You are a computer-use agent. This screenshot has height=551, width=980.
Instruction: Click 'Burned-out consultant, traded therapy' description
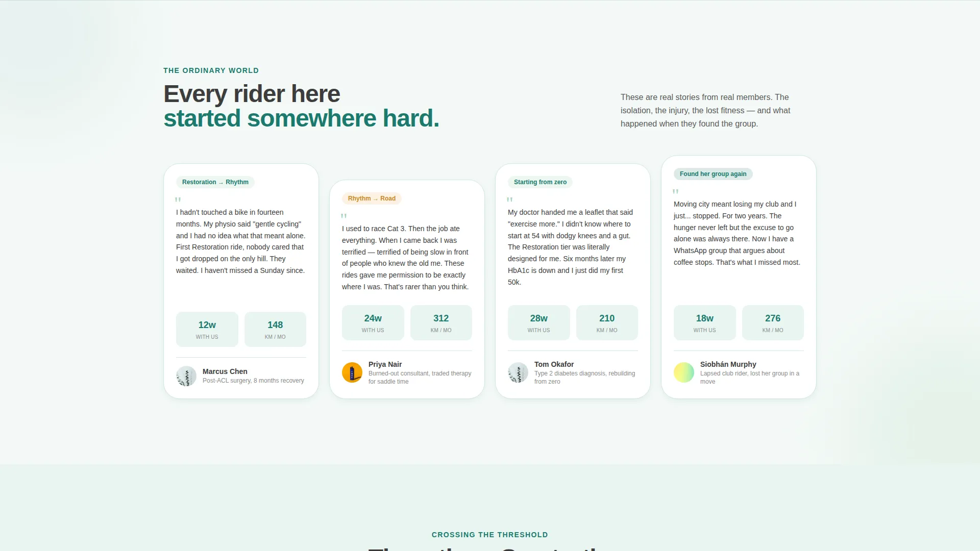point(420,378)
